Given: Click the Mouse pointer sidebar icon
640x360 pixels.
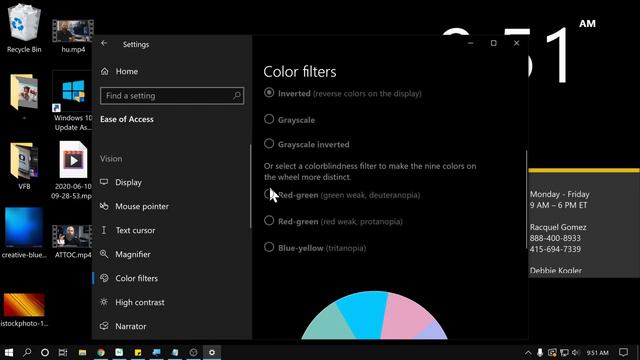Looking at the screenshot, I should pyautogui.click(x=104, y=206).
